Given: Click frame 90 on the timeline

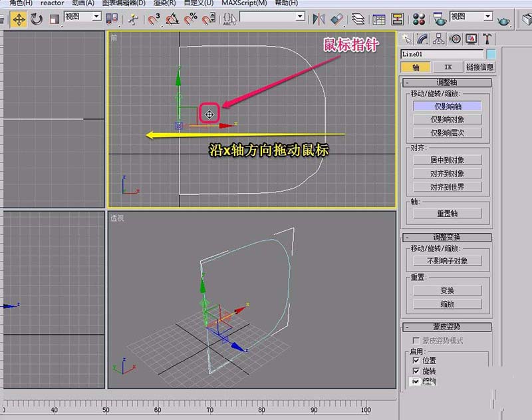Looking at the screenshot, I should [314, 410].
